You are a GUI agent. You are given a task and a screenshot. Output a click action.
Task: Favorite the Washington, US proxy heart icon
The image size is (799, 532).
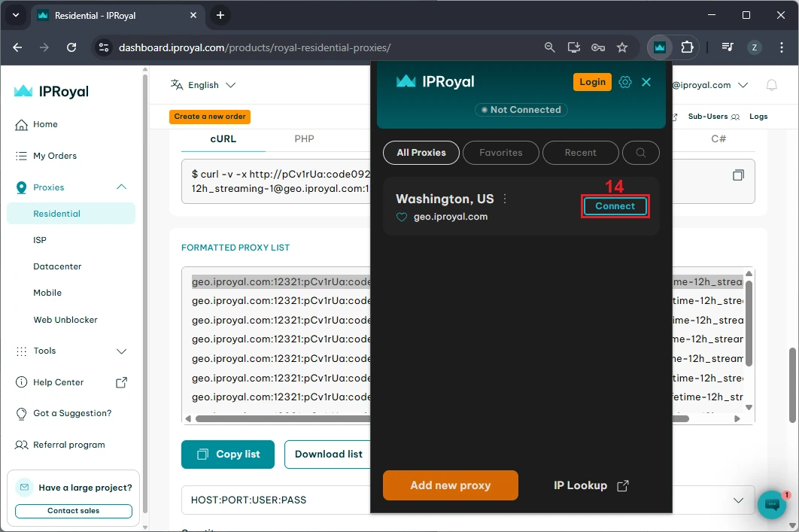click(402, 217)
